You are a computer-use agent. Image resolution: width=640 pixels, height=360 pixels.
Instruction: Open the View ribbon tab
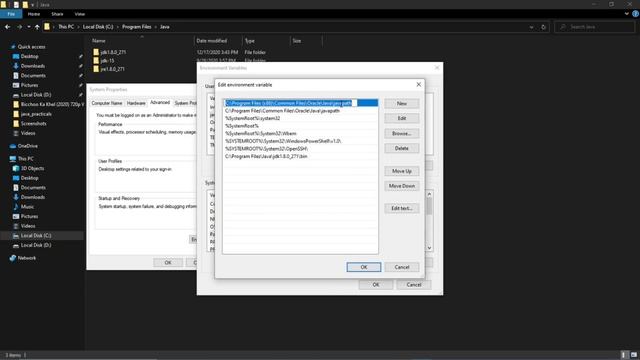pyautogui.click(x=80, y=14)
